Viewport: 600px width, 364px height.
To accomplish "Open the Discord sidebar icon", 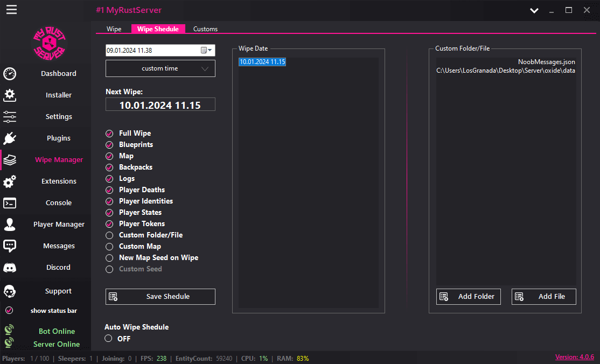I will point(9,268).
